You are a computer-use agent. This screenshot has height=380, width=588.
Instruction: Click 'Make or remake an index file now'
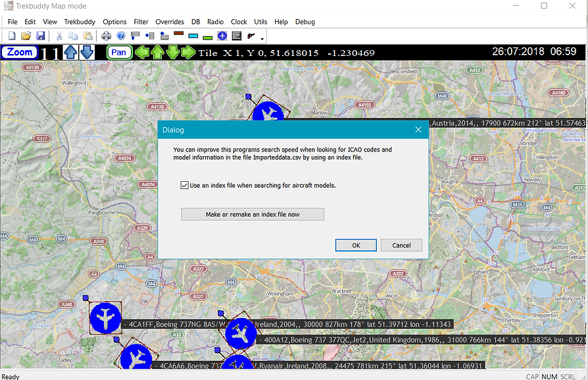[x=253, y=215]
